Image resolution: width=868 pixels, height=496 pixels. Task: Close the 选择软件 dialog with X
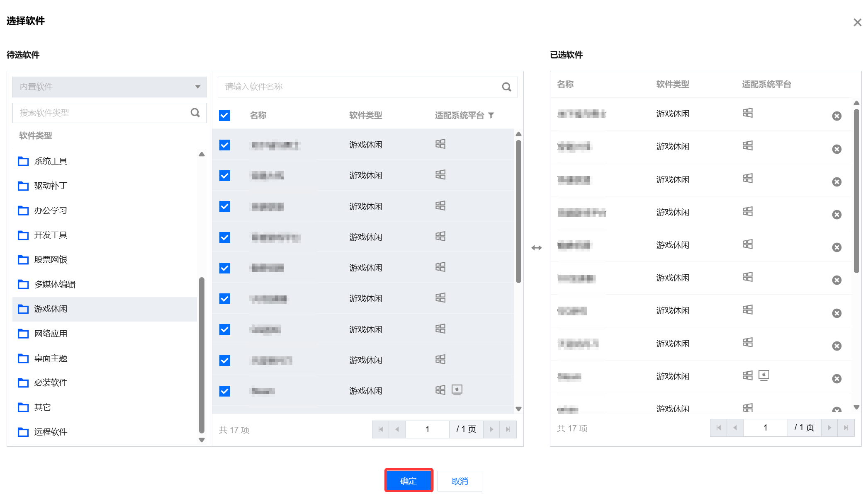(858, 22)
